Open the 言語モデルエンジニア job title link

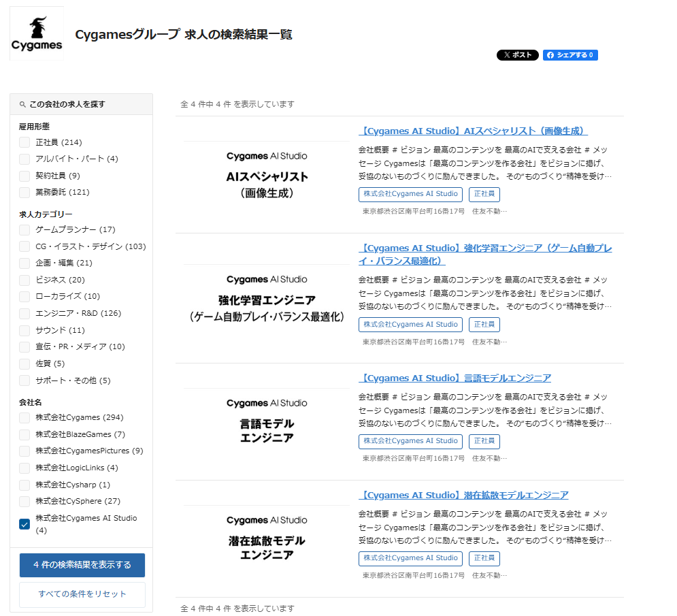click(455, 378)
